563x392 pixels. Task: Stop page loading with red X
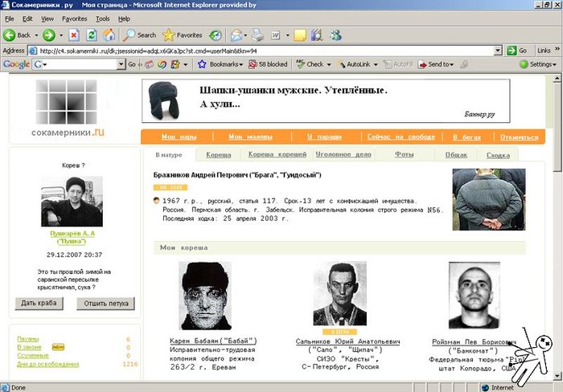pyautogui.click(x=74, y=35)
